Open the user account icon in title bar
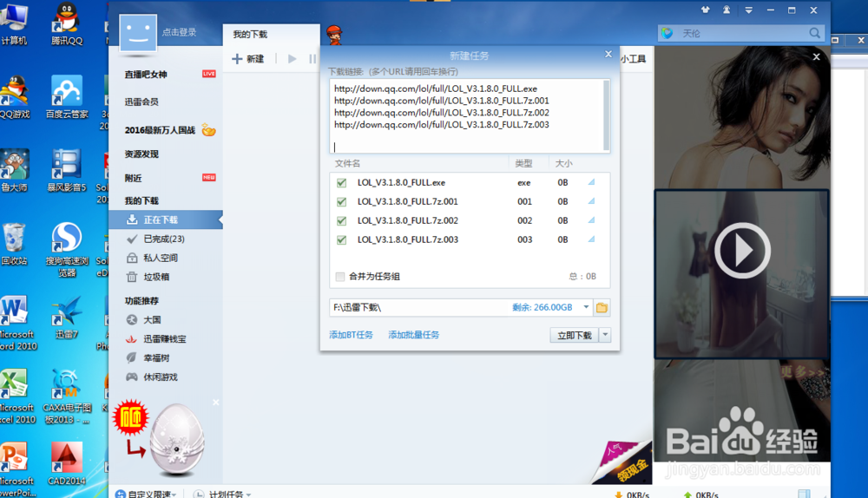Image resolution: width=868 pixels, height=498 pixels. point(727,10)
